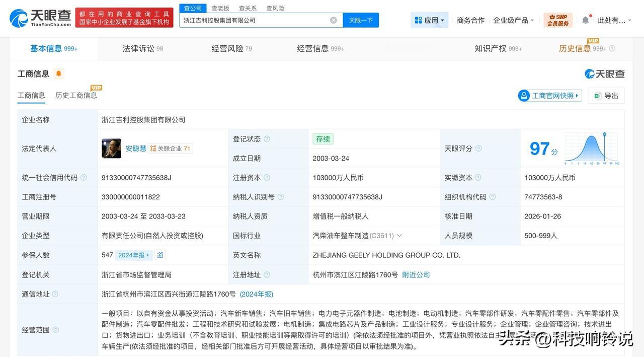Click the 核准日期 value 2026-01-26
This screenshot has height=357, width=644.
(x=542, y=217)
